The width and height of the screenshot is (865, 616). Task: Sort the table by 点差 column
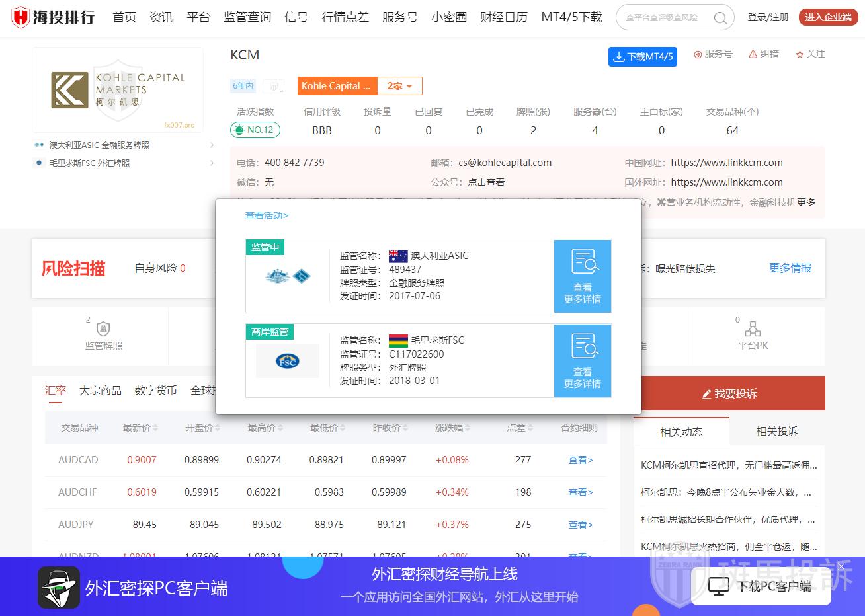pos(520,428)
